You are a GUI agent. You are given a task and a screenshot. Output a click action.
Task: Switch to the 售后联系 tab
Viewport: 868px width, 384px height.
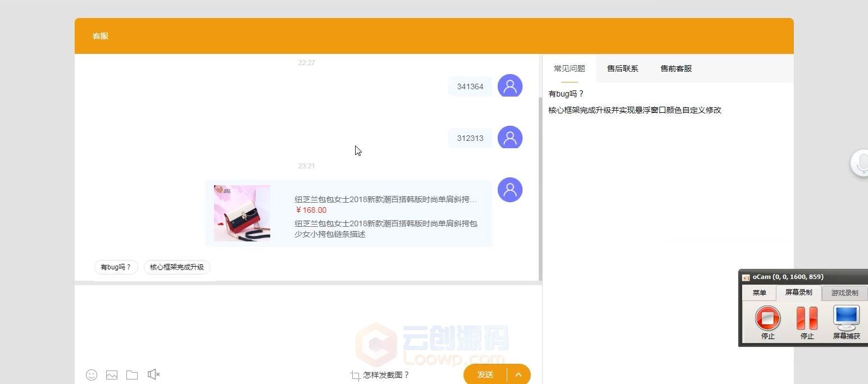622,68
